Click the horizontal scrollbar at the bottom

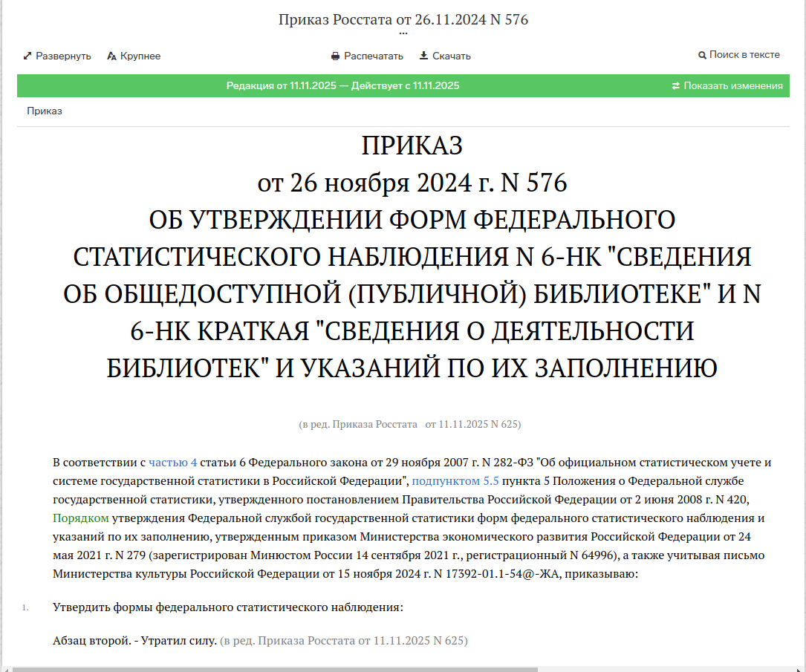coord(275,669)
